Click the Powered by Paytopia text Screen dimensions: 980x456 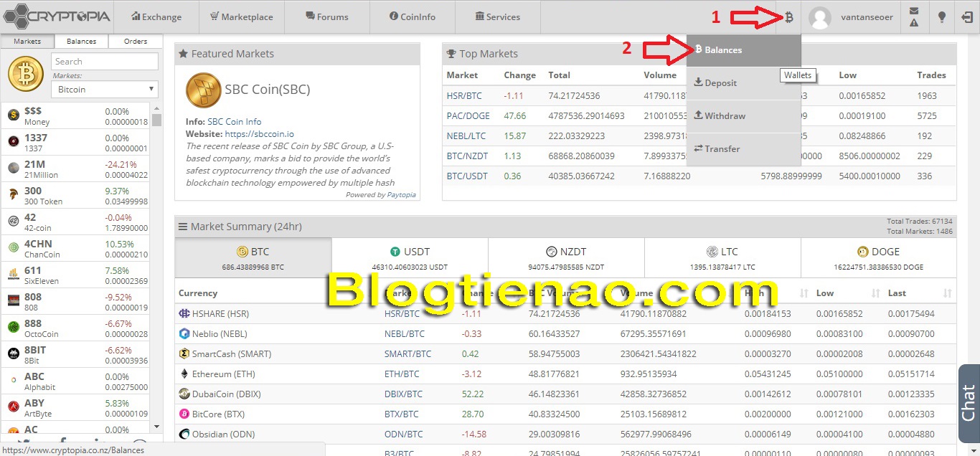(380, 195)
